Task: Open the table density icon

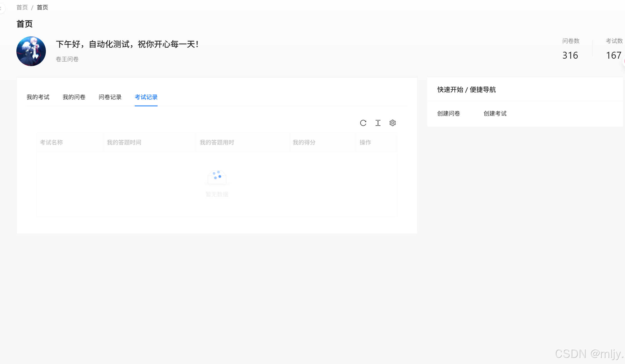Action: [x=378, y=123]
